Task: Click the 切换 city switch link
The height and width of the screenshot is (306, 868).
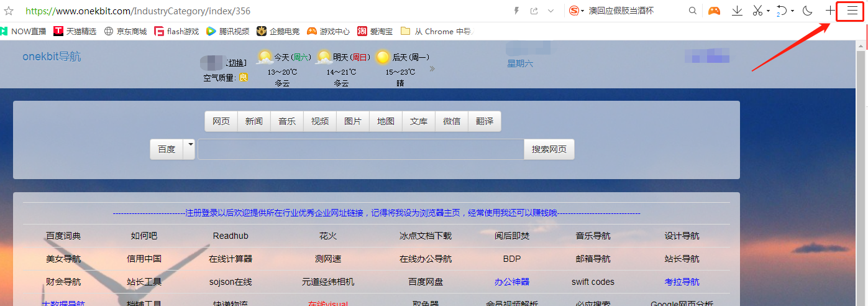Action: tap(236, 63)
